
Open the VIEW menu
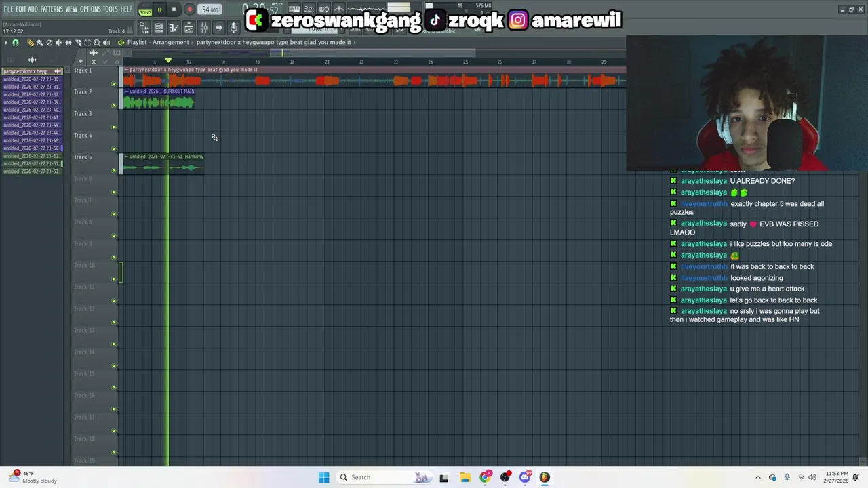tap(71, 9)
